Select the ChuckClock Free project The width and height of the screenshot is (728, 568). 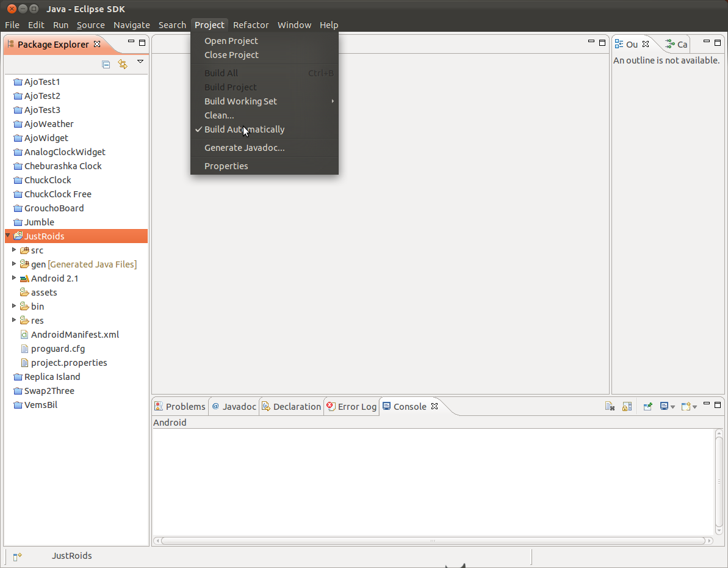tap(52, 194)
